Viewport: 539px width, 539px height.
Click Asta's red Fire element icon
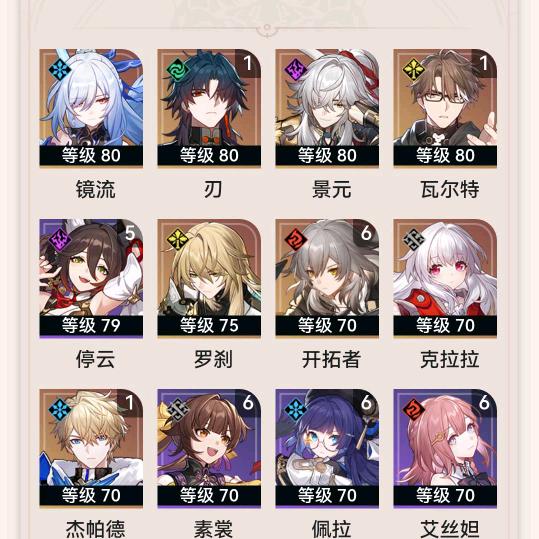point(414,410)
